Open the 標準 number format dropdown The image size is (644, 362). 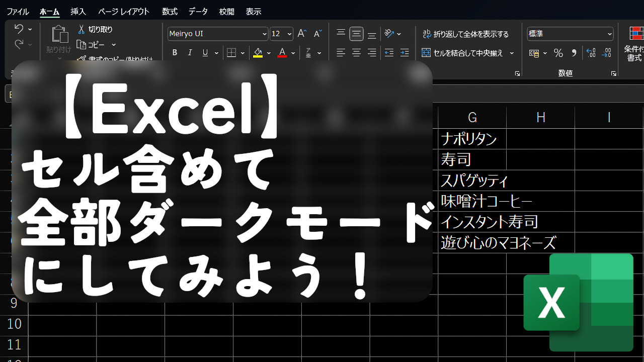(x=610, y=34)
